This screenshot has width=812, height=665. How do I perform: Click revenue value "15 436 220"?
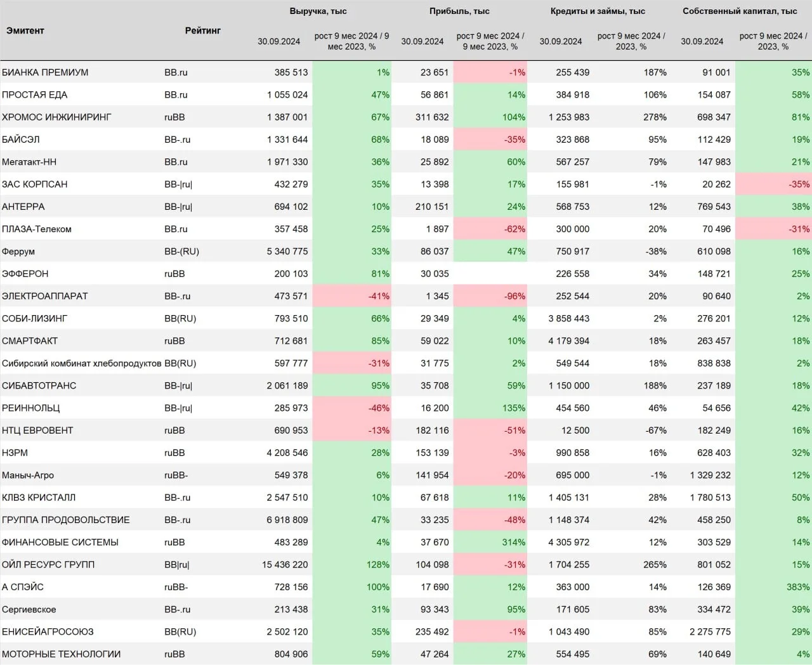click(x=285, y=565)
